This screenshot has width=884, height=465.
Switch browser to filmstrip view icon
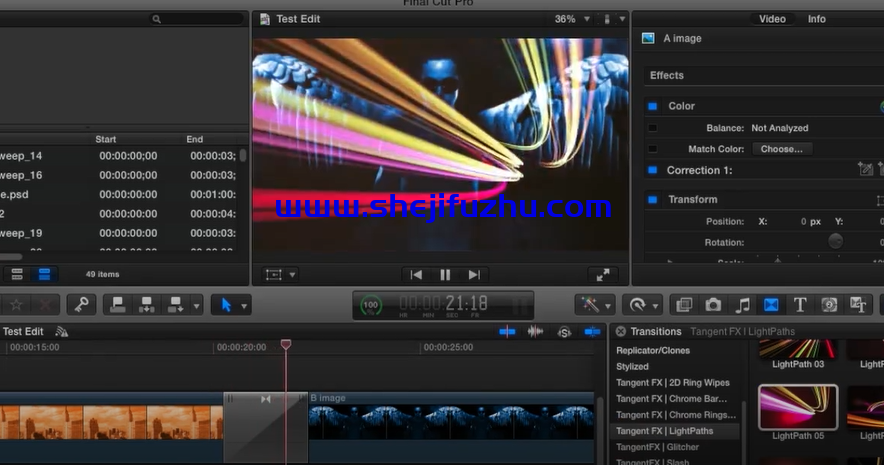click(x=17, y=274)
